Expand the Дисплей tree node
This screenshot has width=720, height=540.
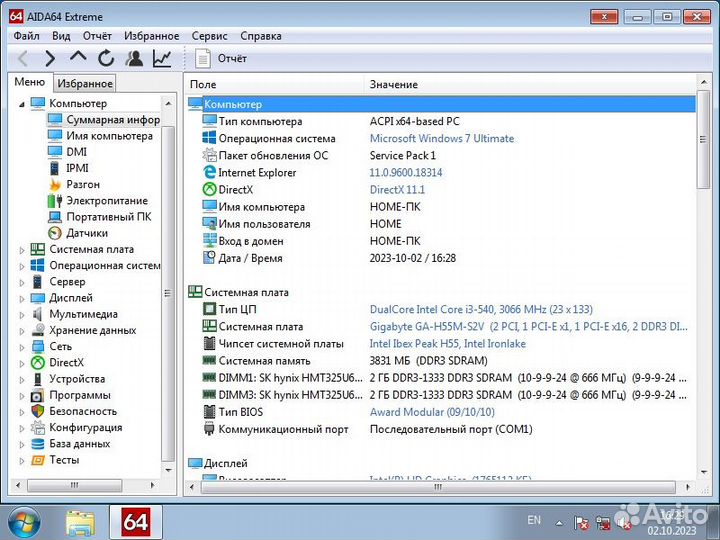(22, 298)
